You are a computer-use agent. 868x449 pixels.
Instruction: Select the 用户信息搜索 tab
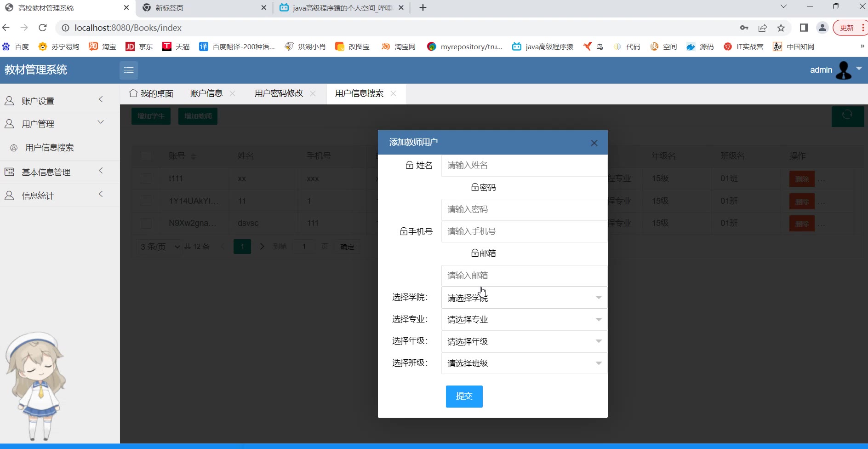click(x=360, y=93)
